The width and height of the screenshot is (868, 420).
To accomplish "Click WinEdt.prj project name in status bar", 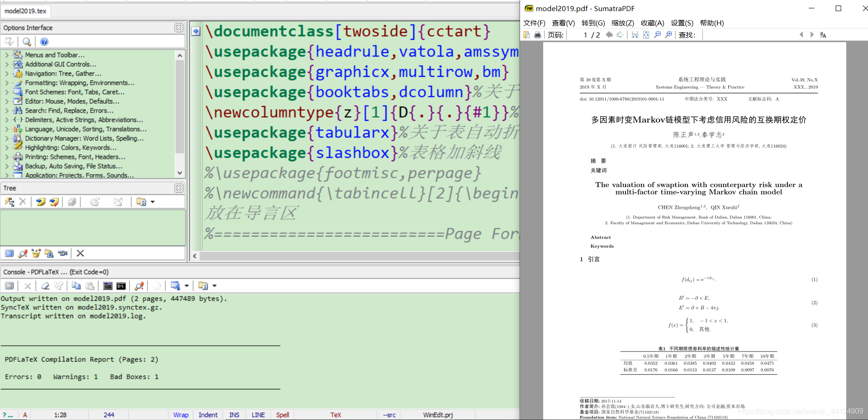I will click(x=438, y=415).
